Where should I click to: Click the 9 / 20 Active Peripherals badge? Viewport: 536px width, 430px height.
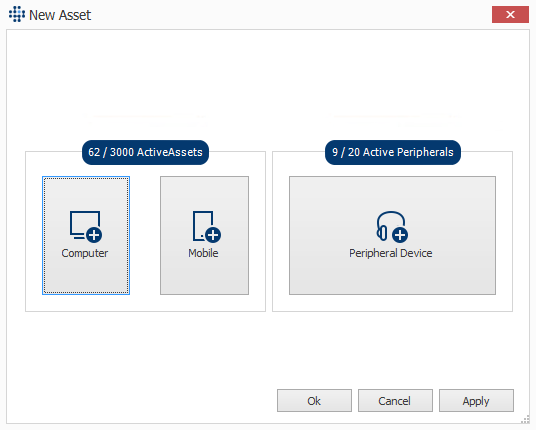point(393,152)
